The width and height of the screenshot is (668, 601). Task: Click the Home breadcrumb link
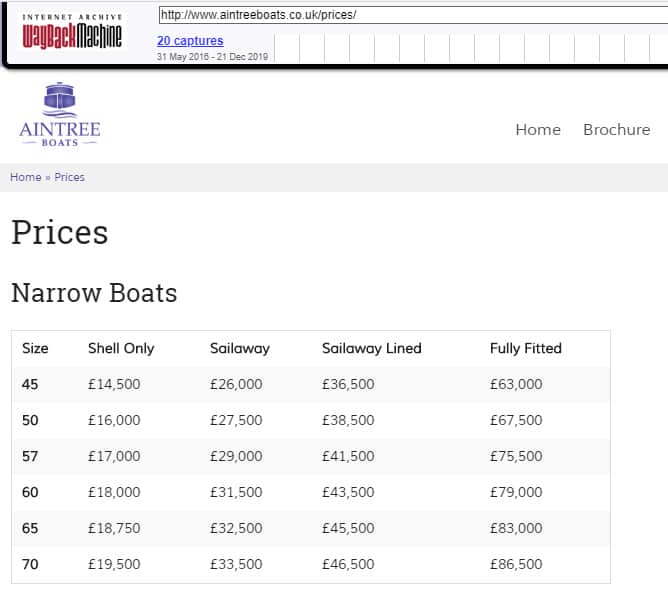pos(26,177)
